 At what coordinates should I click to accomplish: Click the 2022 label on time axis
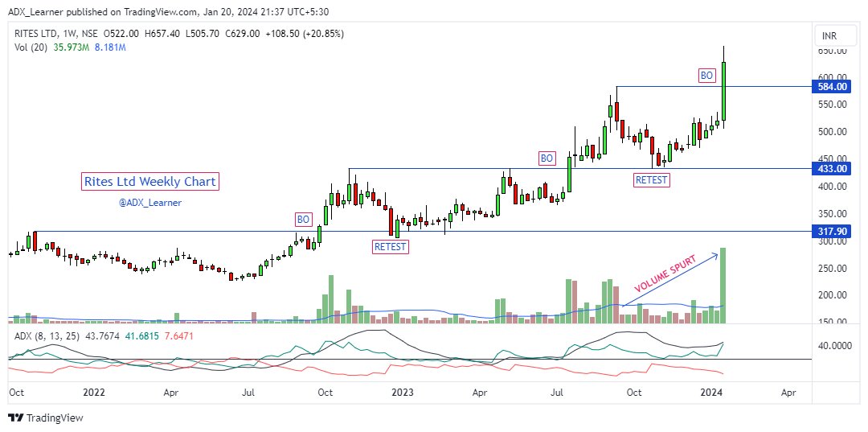[93, 393]
